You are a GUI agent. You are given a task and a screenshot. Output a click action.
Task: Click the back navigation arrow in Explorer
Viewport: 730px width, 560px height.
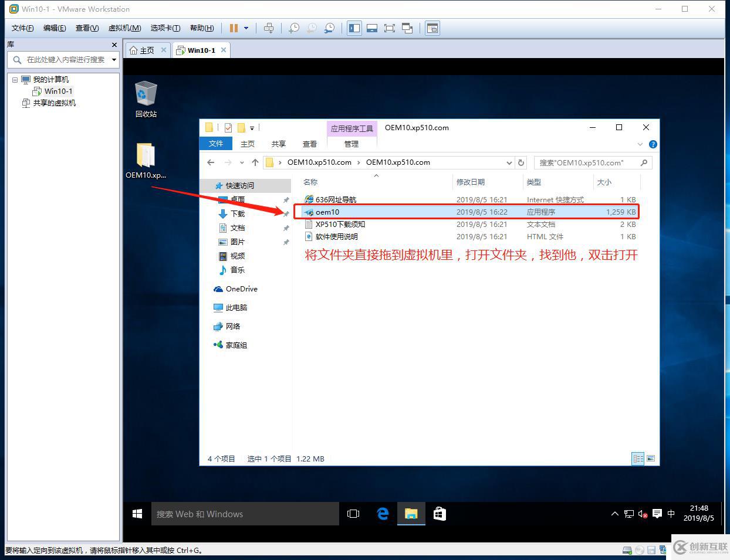pos(211,162)
